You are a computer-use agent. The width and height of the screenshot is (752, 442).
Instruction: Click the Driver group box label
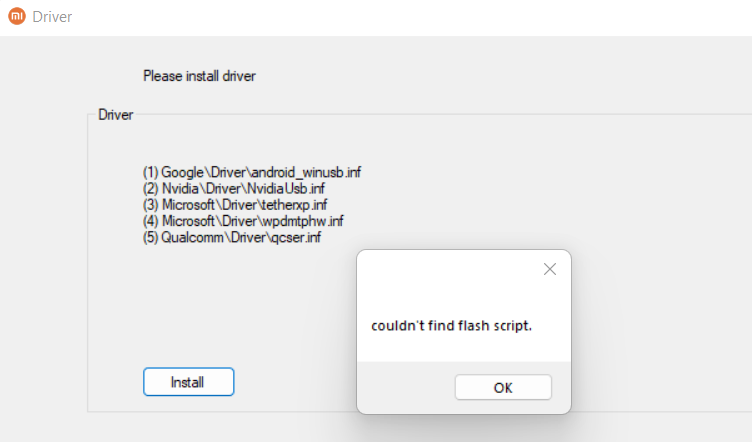point(116,115)
